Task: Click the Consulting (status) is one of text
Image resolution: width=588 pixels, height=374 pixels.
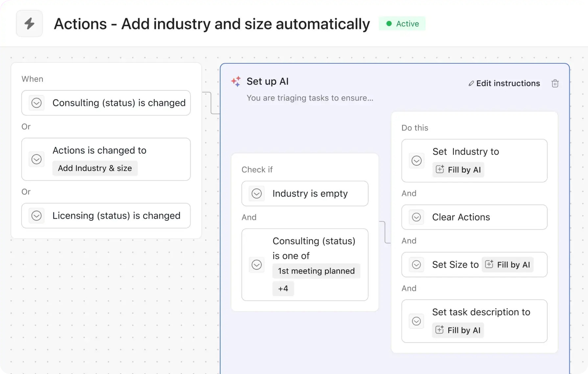Action: 314,248
